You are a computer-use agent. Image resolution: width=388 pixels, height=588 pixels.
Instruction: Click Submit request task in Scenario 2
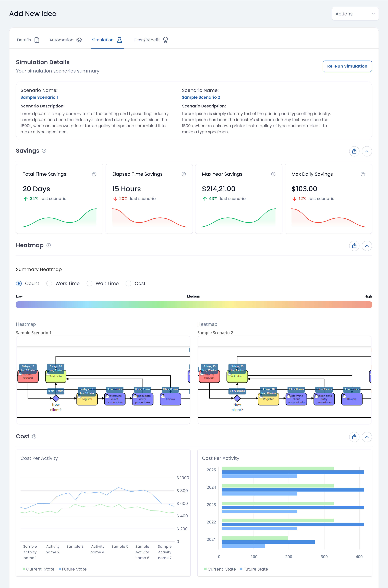209,376
